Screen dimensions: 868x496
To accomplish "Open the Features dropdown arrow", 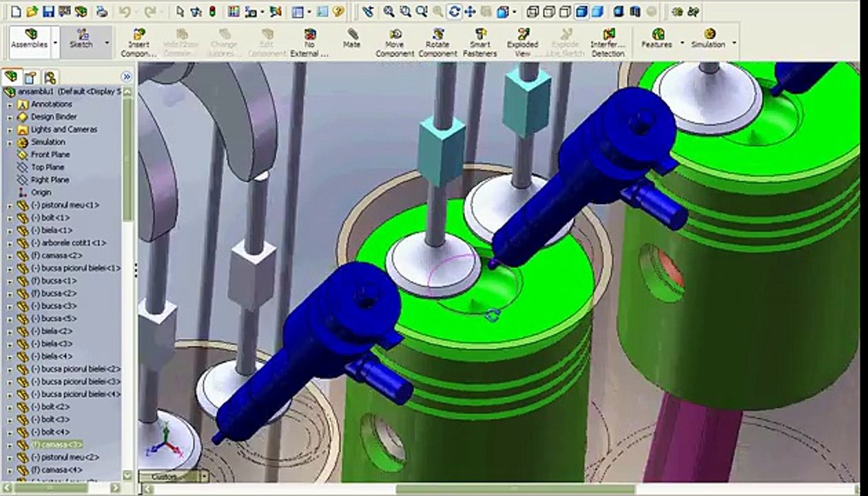I will 682,43.
